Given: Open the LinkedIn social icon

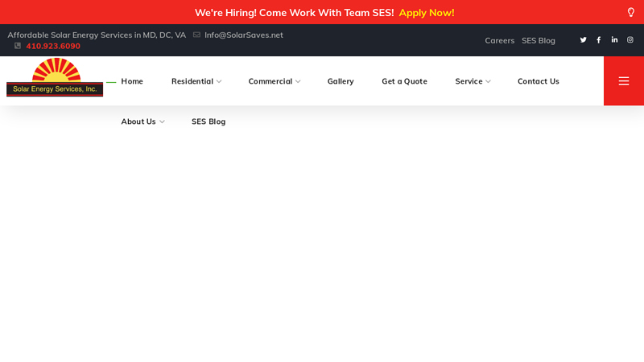Looking at the screenshot, I should point(614,39).
